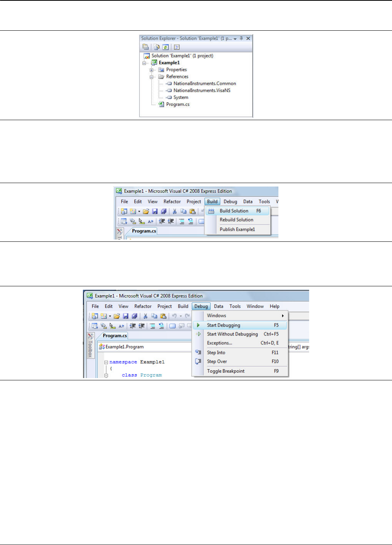Click Copy icon in Build-menu window
Image resolution: width=392 pixels, height=545 pixels.
tap(184, 211)
